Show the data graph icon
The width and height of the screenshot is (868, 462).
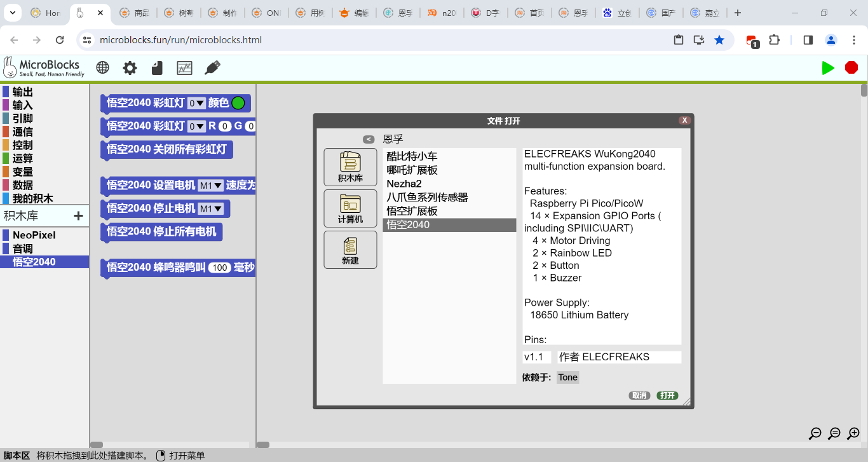pos(184,68)
